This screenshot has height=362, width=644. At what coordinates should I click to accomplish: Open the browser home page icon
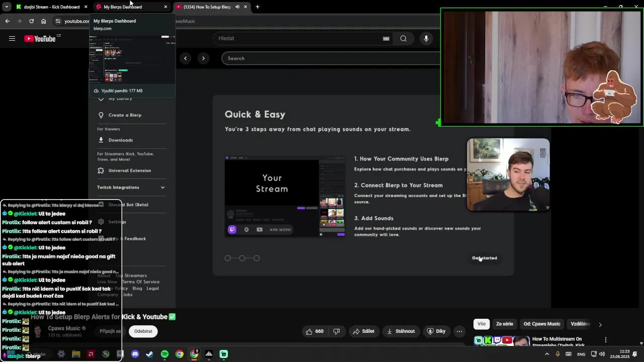[44, 21]
